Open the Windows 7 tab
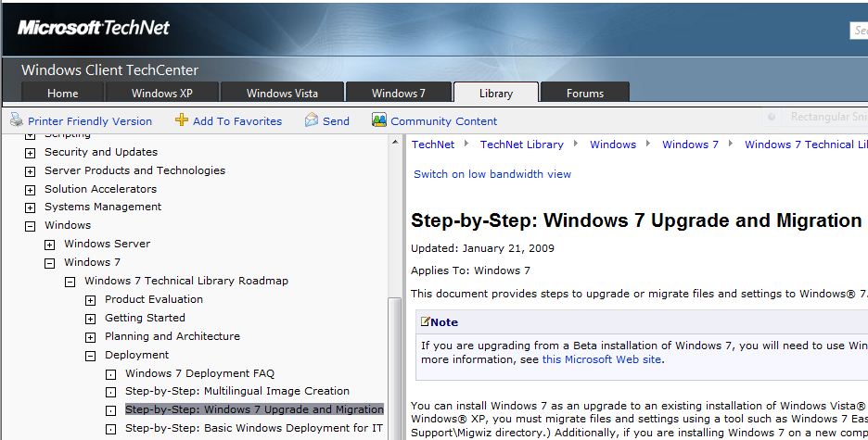This screenshot has width=868, height=440. (x=399, y=93)
